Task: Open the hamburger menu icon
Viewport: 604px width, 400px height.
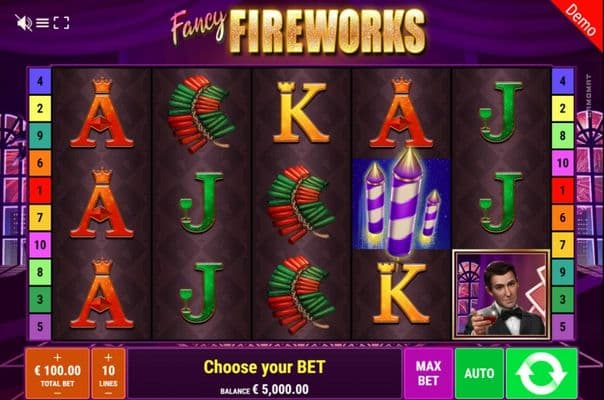Action: click(42, 23)
